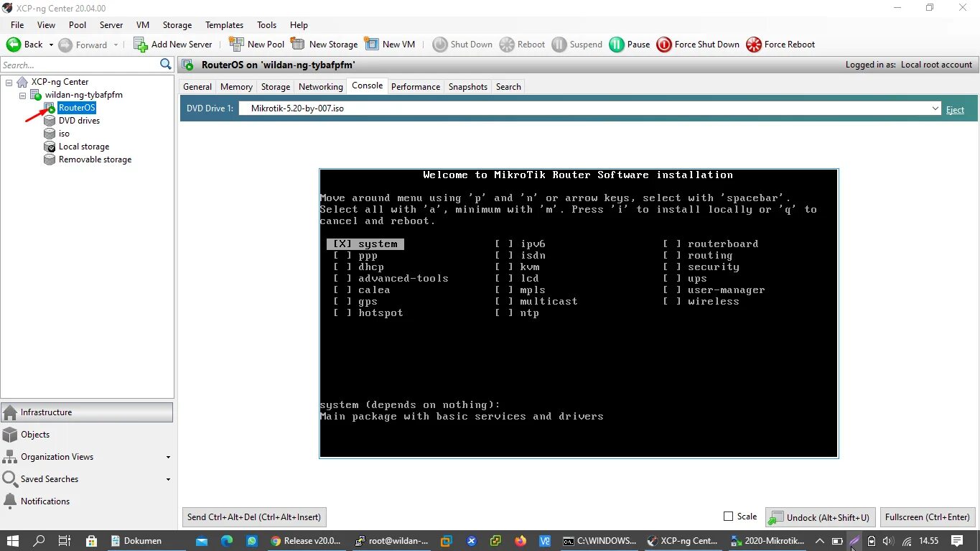Click the Back navigation icon
The image size is (980, 551).
pos(14,45)
